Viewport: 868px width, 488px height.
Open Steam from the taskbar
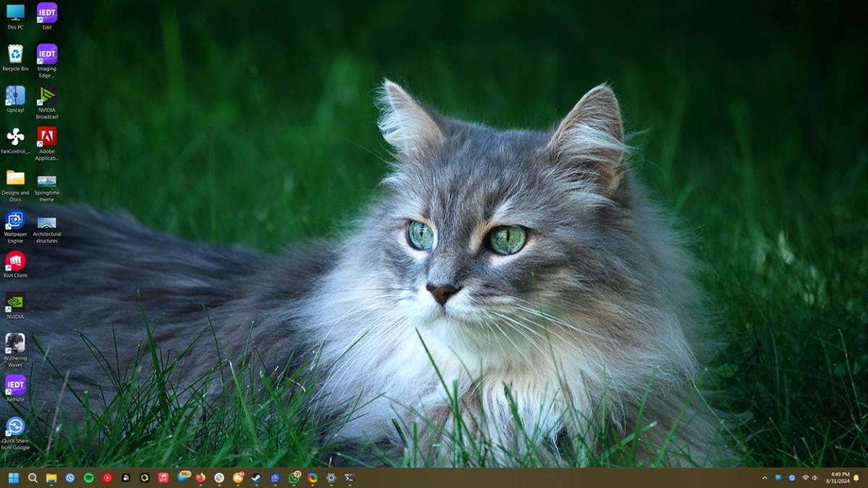pos(257,478)
